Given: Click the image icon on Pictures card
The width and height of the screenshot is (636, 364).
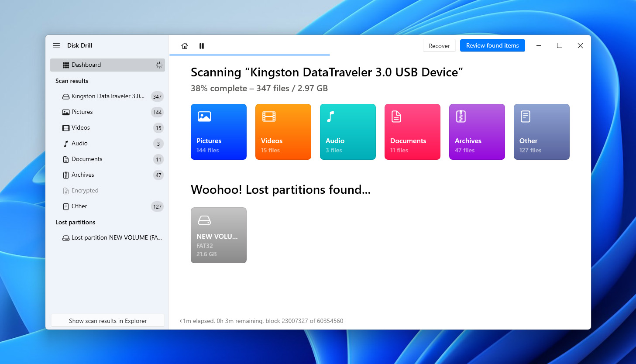Looking at the screenshot, I should pos(204,117).
